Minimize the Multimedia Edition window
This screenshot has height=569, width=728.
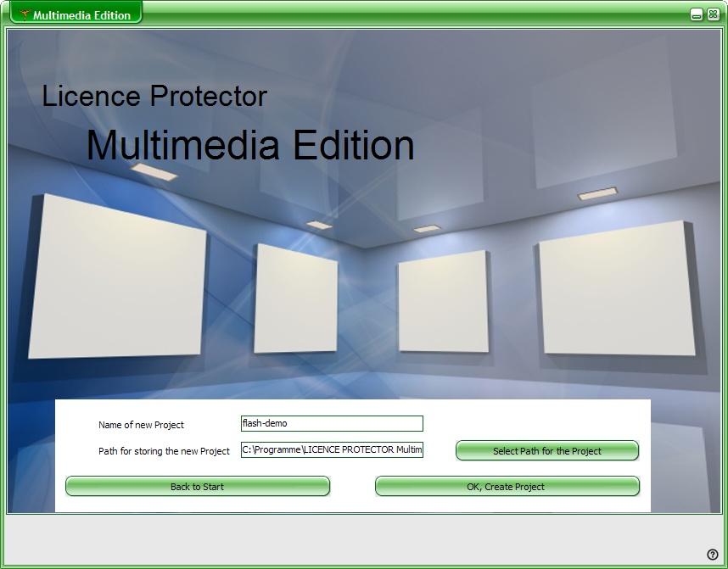click(x=696, y=14)
